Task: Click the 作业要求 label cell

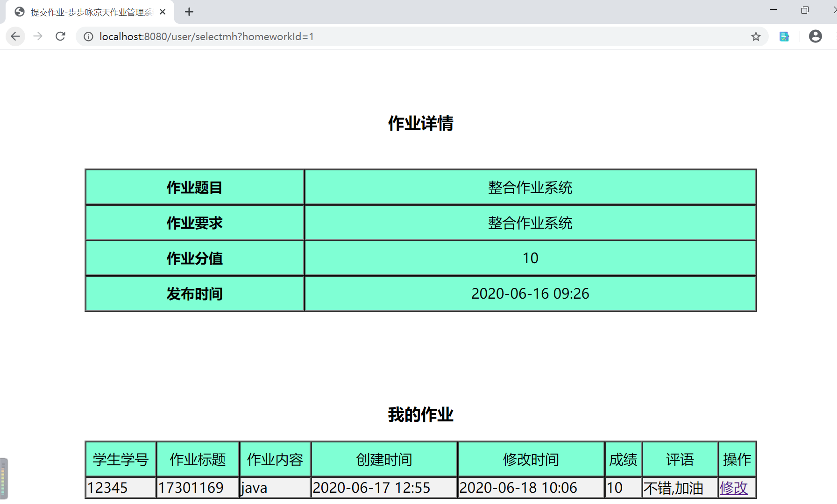Action: click(x=195, y=223)
